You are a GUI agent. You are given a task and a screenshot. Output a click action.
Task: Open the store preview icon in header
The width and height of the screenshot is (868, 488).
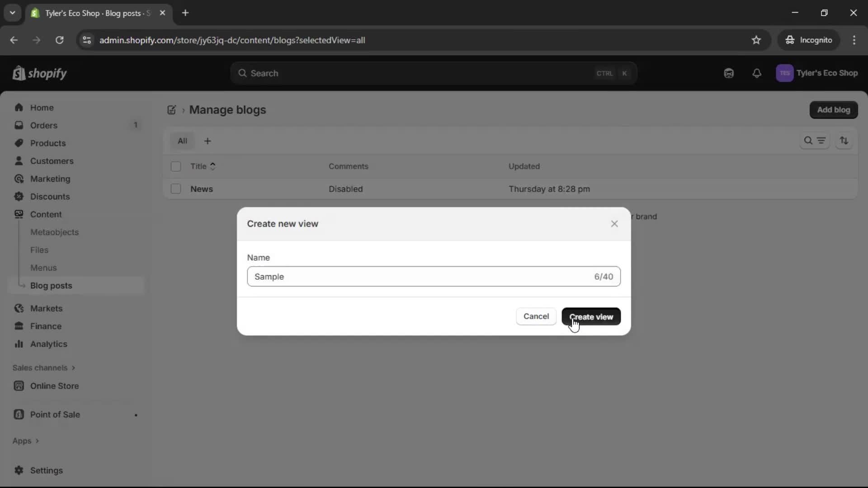click(728, 73)
